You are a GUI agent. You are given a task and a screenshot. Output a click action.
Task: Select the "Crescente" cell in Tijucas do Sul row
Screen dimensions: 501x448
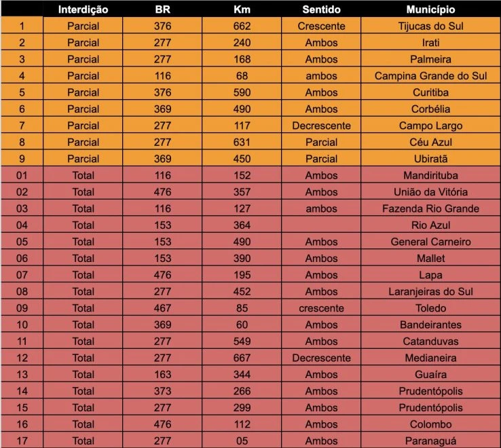(x=321, y=26)
